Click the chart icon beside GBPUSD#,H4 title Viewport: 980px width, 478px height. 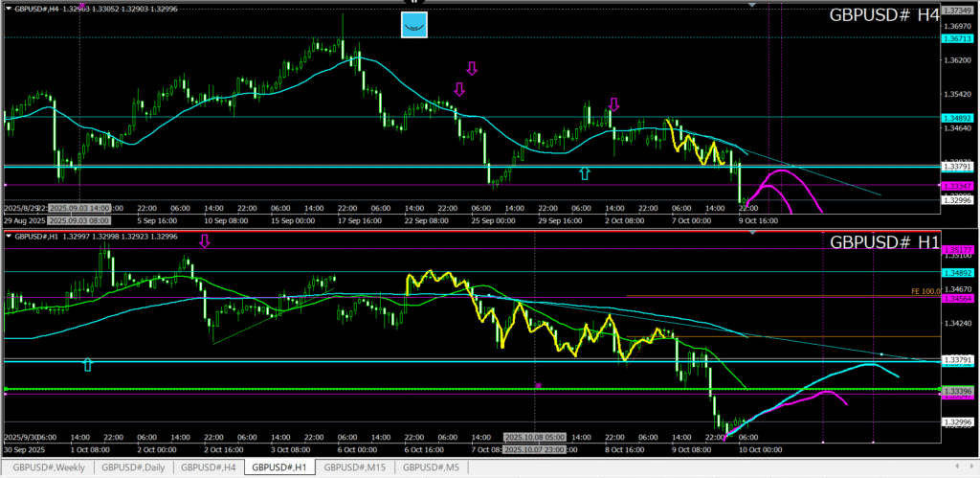click(x=8, y=8)
